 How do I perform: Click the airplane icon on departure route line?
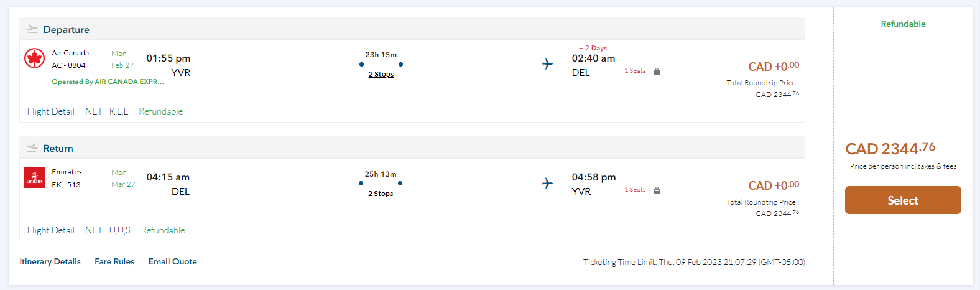point(547,64)
